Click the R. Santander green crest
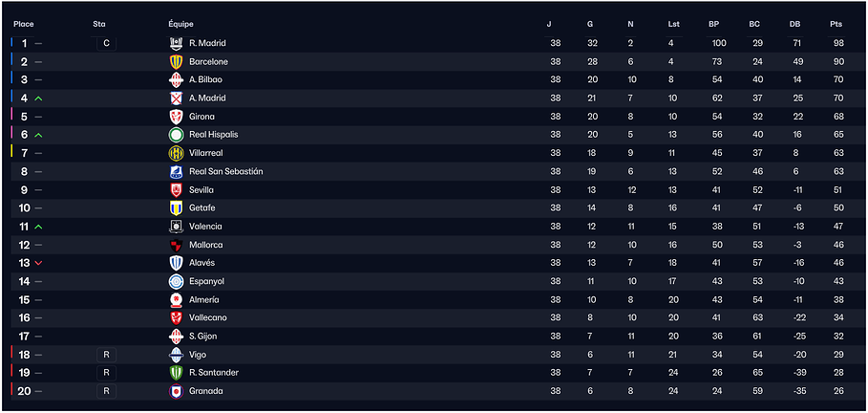Image resolution: width=868 pixels, height=413 pixels. tap(176, 373)
